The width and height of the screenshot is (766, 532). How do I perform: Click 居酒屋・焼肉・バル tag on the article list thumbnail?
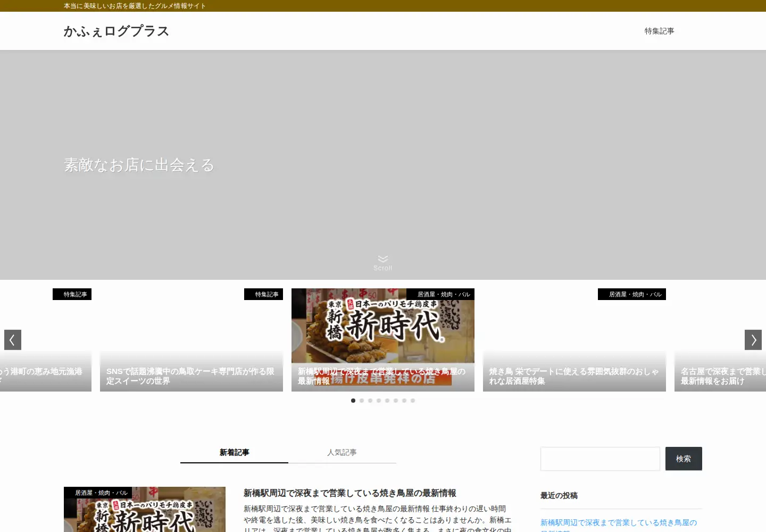[x=98, y=493]
